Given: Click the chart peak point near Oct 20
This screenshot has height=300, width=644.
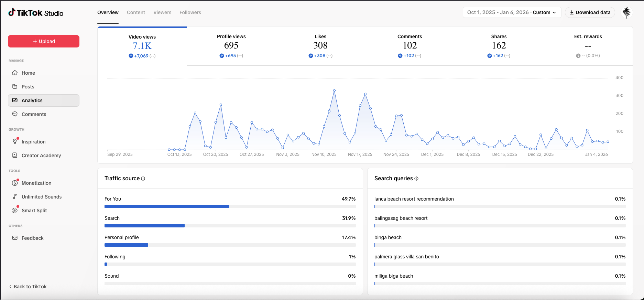Looking at the screenshot, I should tap(221, 105).
